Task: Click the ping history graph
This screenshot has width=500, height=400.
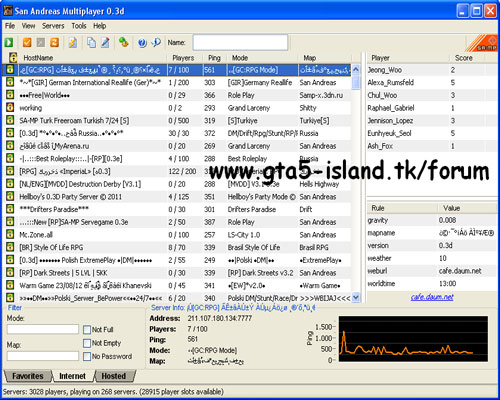Action: pos(413,339)
